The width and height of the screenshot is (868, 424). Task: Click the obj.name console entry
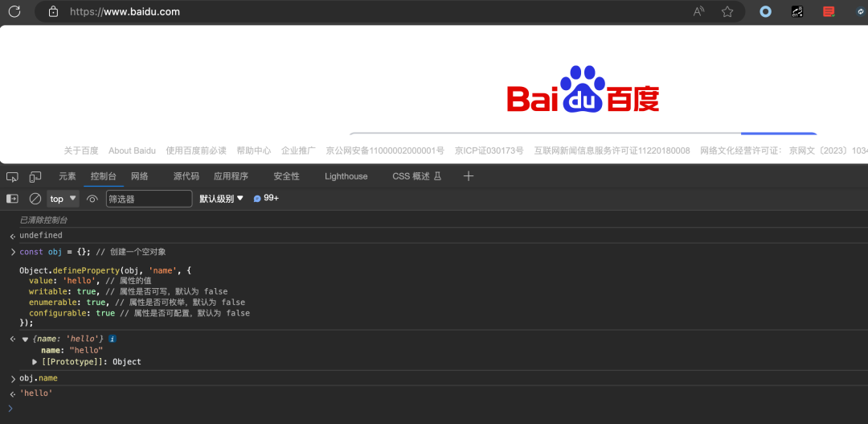(x=39, y=378)
